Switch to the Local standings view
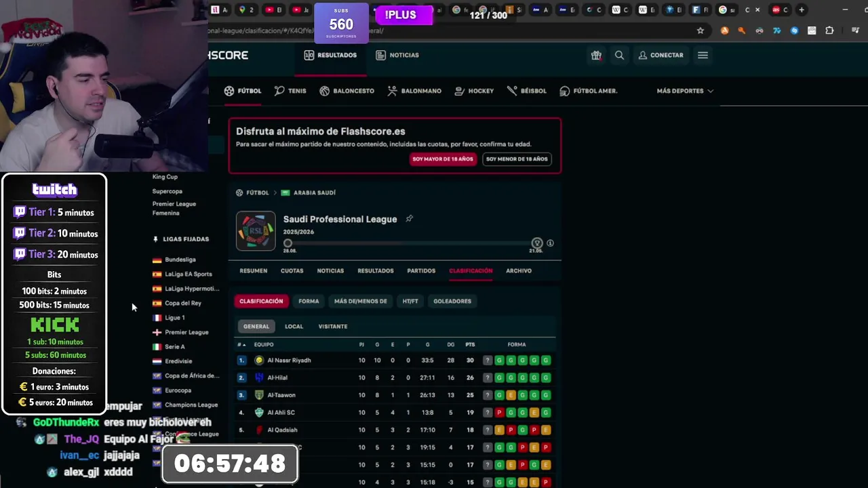The width and height of the screenshot is (868, 488). 294,327
